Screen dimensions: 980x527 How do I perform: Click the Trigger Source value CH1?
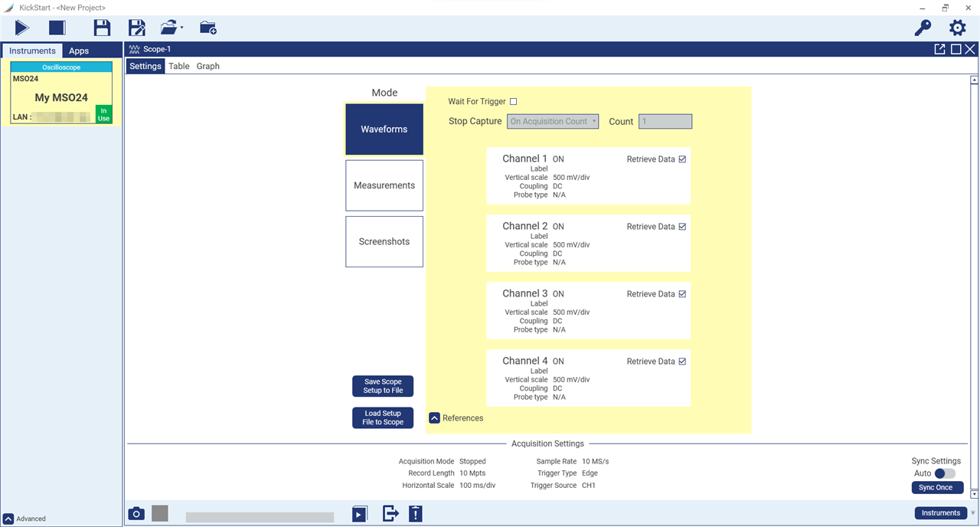[589, 486]
